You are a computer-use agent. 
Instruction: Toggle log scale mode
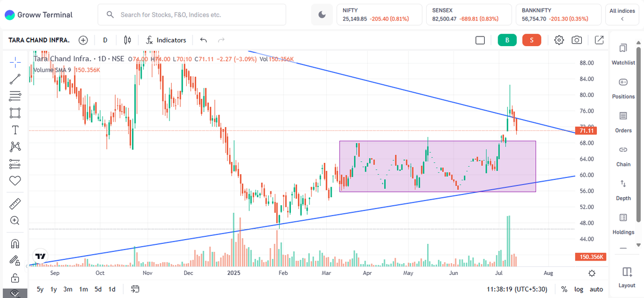click(579, 289)
